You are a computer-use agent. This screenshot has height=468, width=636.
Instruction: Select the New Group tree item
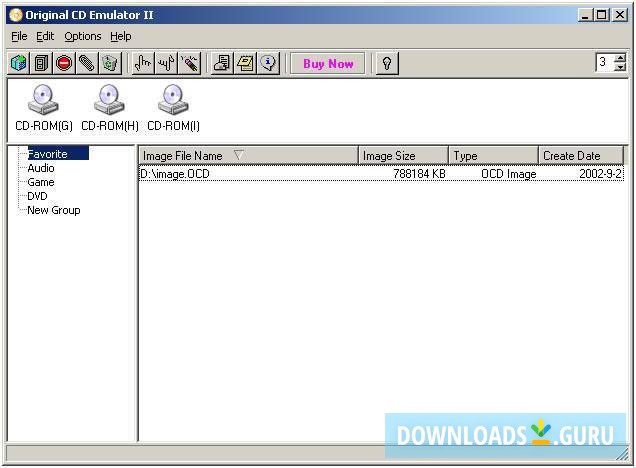point(54,210)
